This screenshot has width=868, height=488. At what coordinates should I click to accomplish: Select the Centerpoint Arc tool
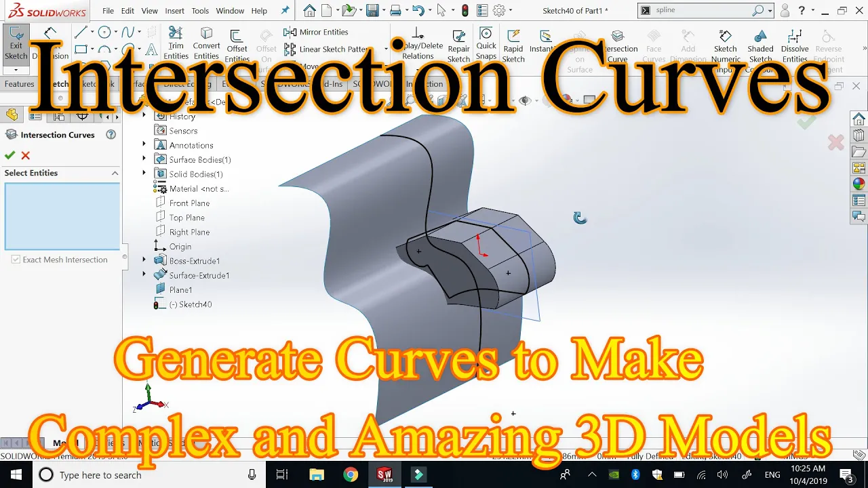104,49
